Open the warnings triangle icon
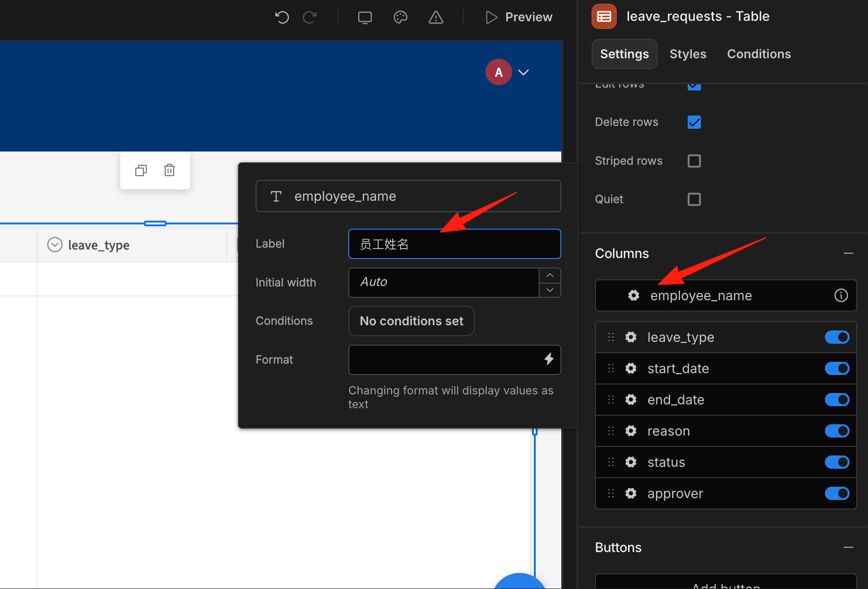Viewport: 868px width, 589px height. (x=436, y=18)
